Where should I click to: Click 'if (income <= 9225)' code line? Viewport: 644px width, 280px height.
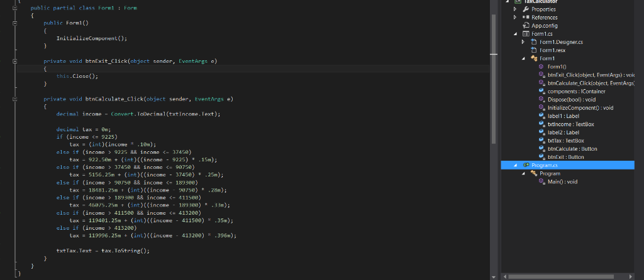click(87, 136)
